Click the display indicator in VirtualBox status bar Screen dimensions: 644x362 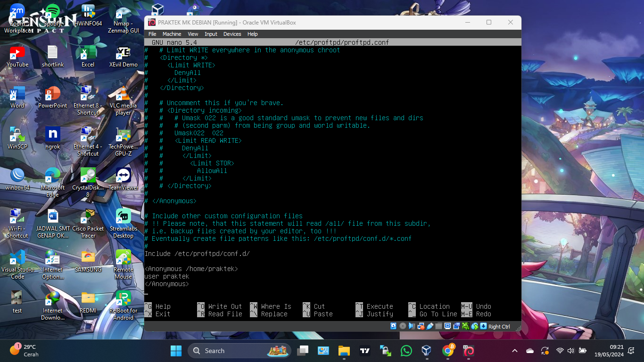click(447, 326)
